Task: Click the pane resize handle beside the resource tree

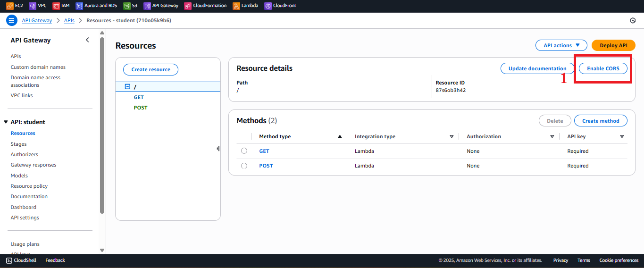Action: point(218,148)
